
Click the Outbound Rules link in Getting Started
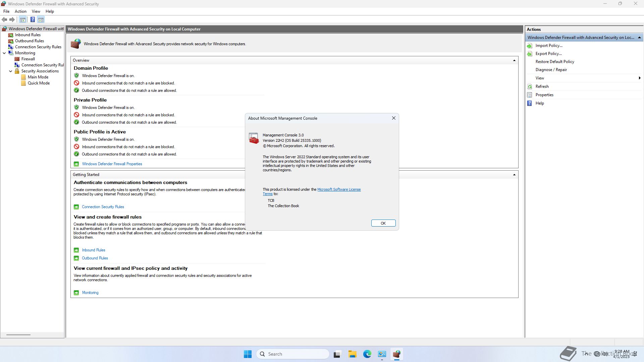point(95,258)
